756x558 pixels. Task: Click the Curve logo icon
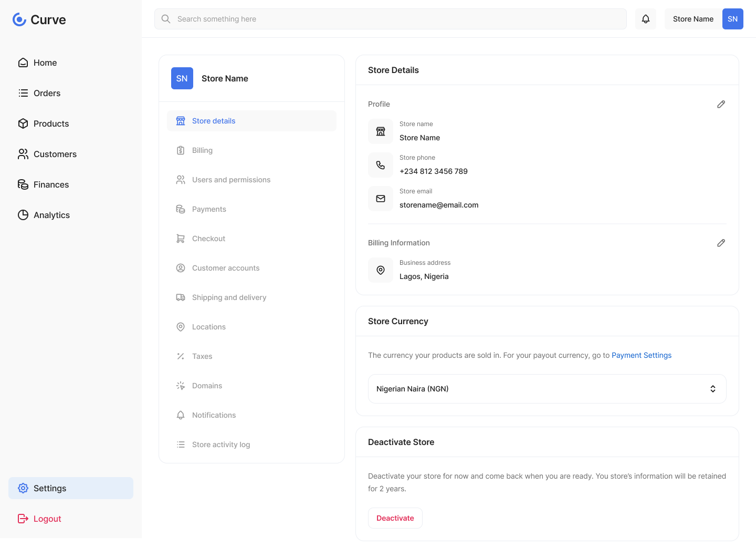click(x=19, y=19)
